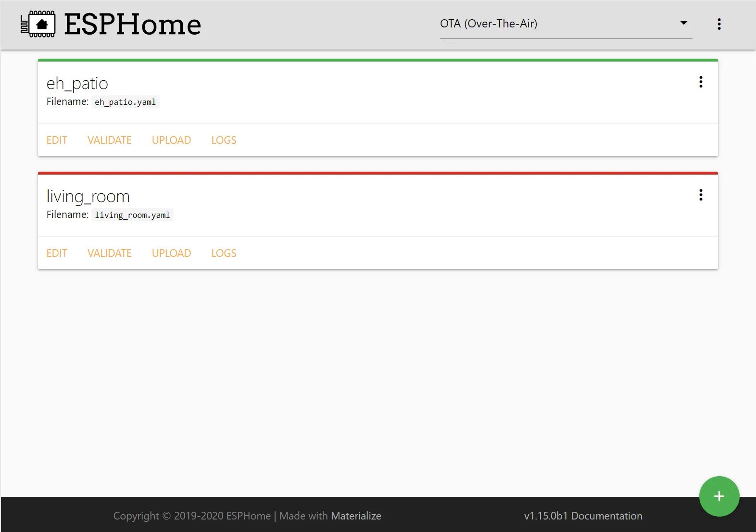This screenshot has width=756, height=532.
Task: Validate the living_room configuration
Action: (109, 253)
